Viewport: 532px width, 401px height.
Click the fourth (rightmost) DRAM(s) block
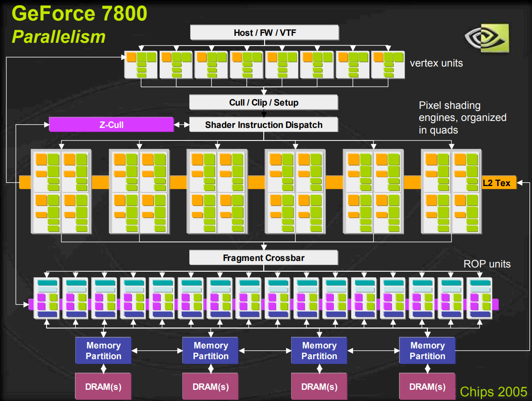tap(427, 387)
